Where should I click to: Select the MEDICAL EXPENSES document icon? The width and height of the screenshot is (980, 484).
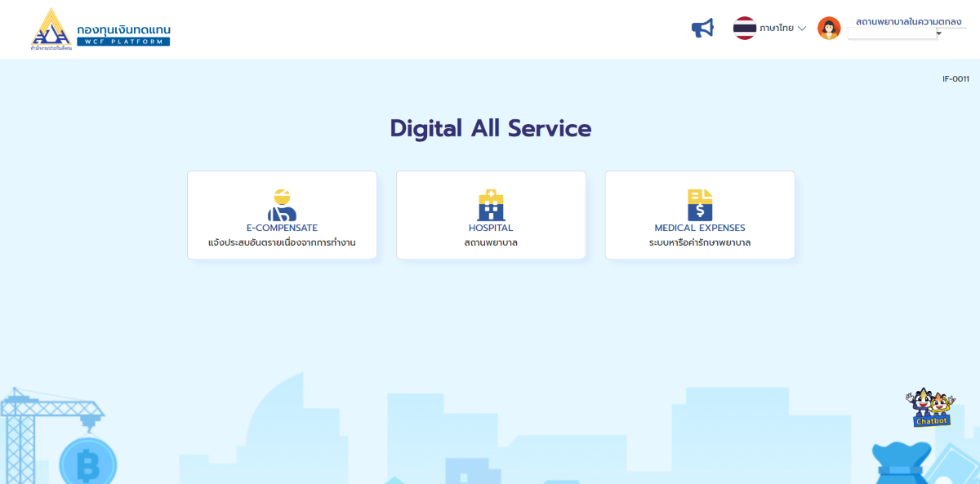pos(700,204)
